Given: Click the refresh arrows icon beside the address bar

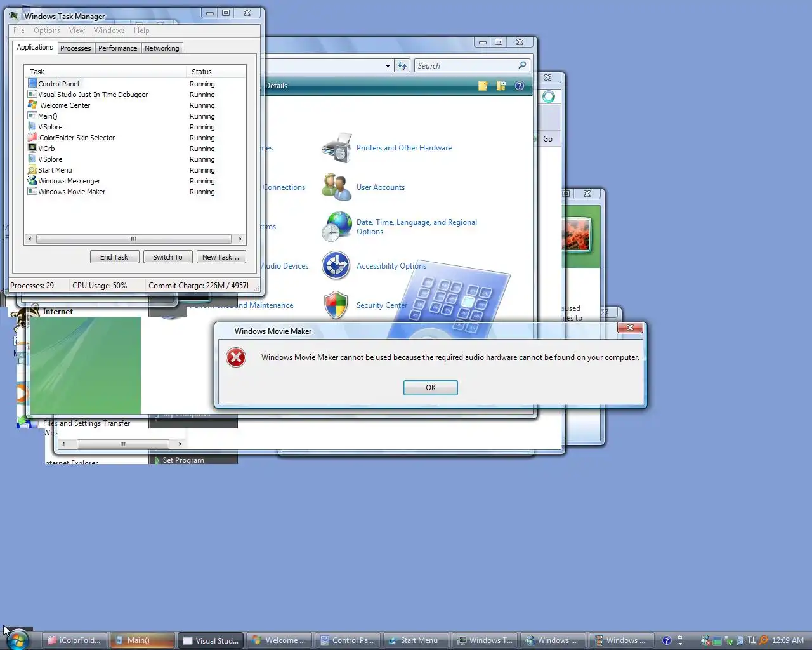Looking at the screenshot, I should (402, 65).
